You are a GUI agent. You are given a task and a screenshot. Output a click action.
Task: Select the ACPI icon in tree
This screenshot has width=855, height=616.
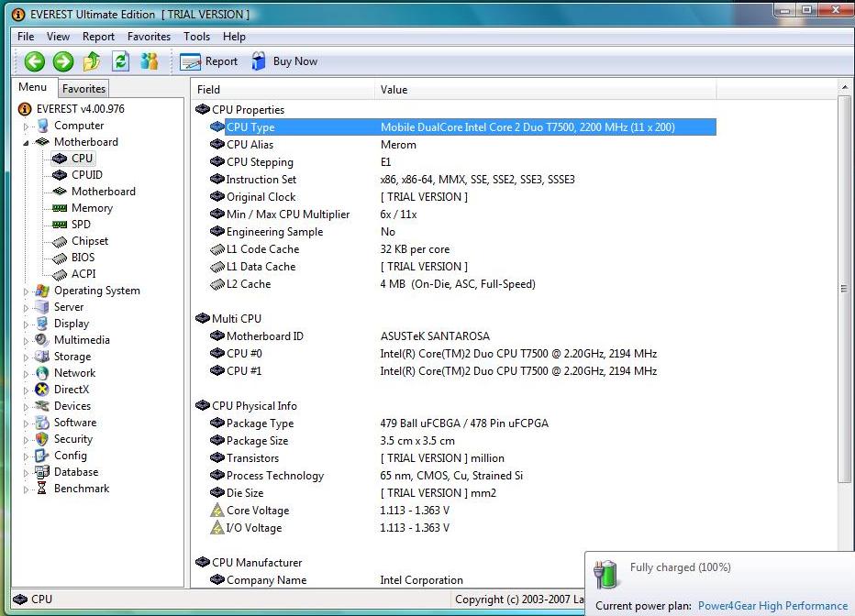pyautogui.click(x=60, y=274)
